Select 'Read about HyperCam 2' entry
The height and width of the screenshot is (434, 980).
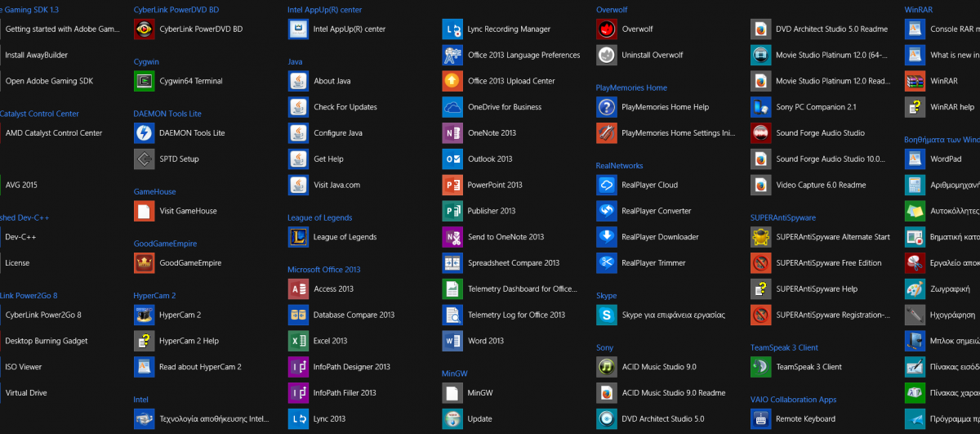(188, 367)
